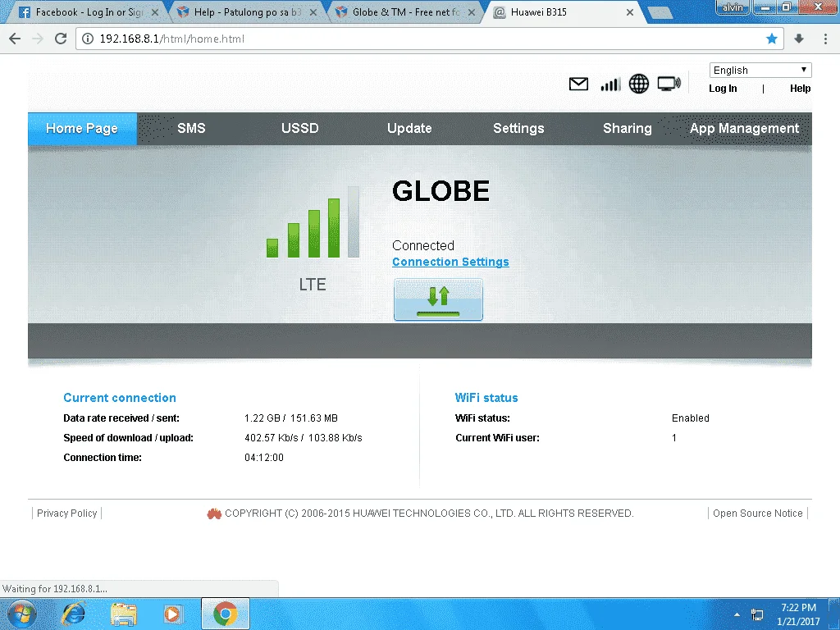The width and height of the screenshot is (840, 630).
Task: Select the Home Page tab
Action: coord(82,129)
